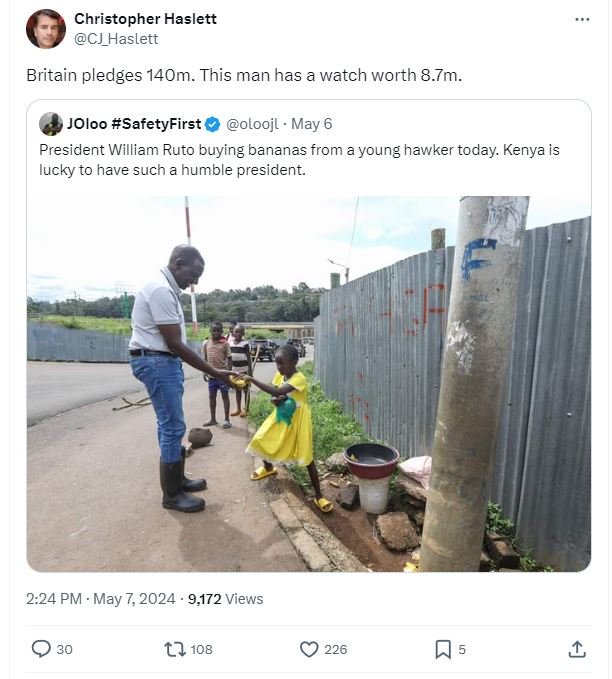
Task: Open Christopher Haslett's profile picture
Action: [46, 29]
